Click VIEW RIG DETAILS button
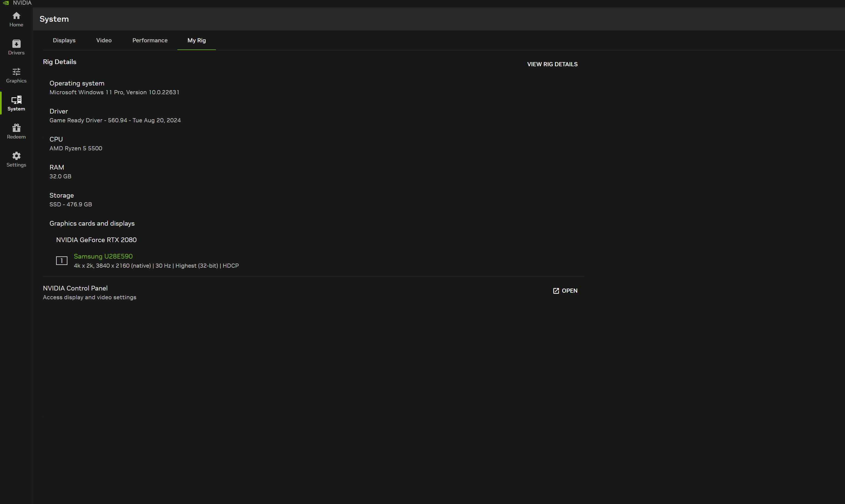This screenshot has height=504, width=845. coord(552,64)
